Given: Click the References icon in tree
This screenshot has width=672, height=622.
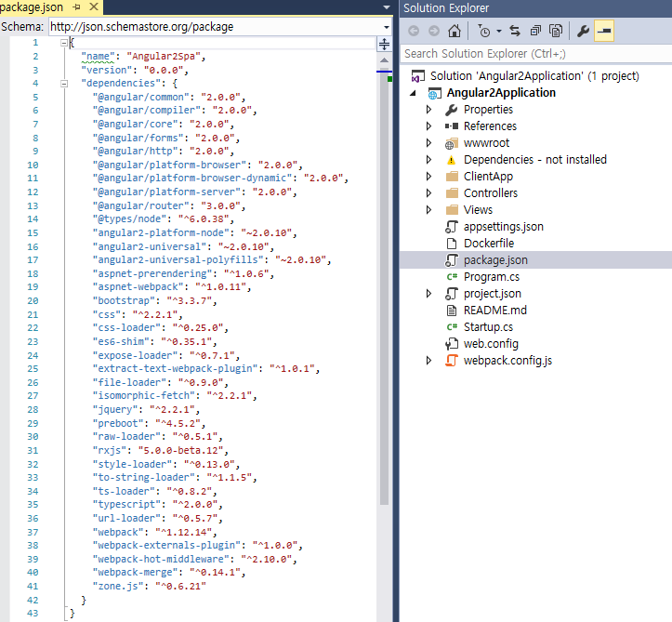Looking at the screenshot, I should pyautogui.click(x=452, y=126).
